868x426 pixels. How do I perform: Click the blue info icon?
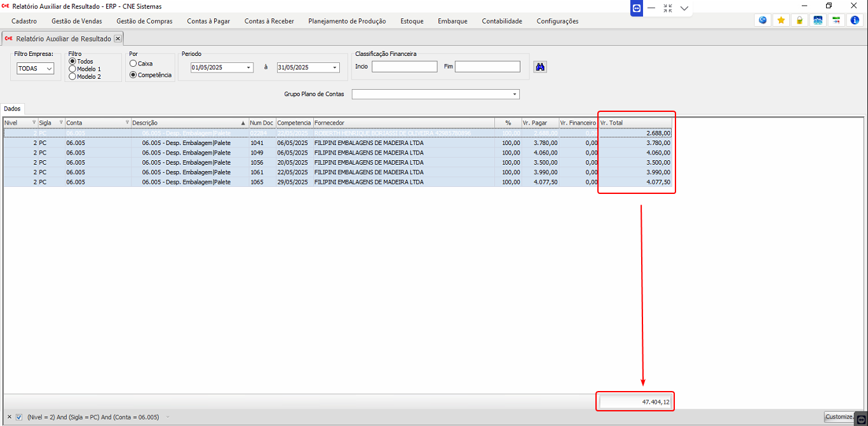(855, 20)
